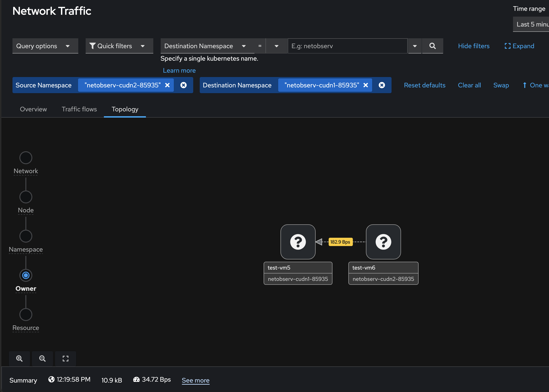Remove the netobserv-cudn2-85935 filter value

point(167,85)
